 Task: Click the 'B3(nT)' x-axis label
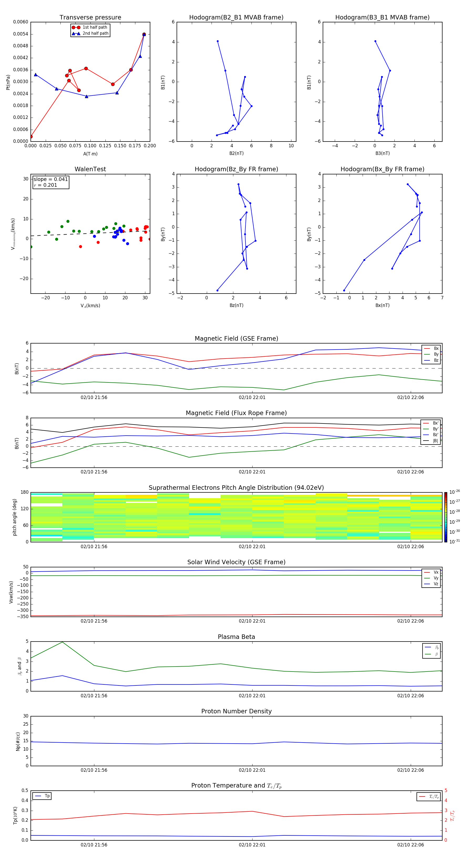382,153
